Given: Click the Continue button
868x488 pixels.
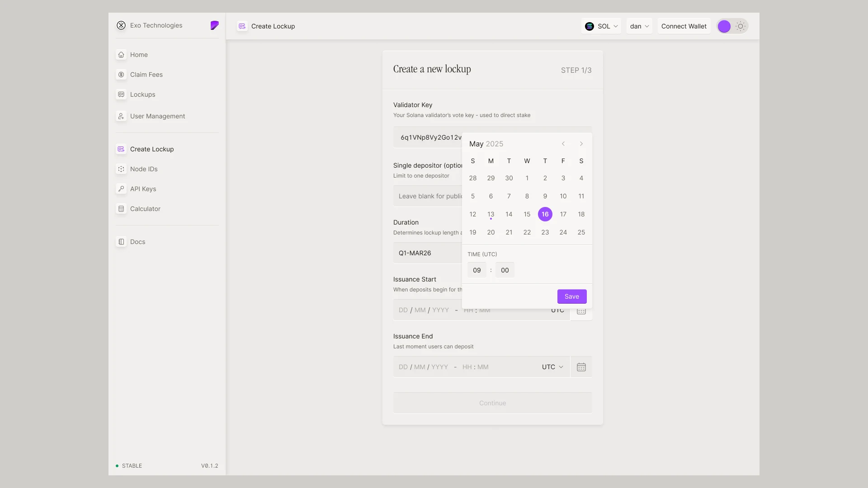Looking at the screenshot, I should (493, 403).
